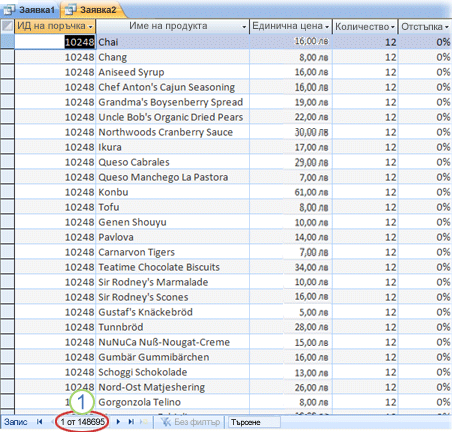Screen dimensions: 452x432
Task: Go to first record navigation arrow
Action: [39, 422]
